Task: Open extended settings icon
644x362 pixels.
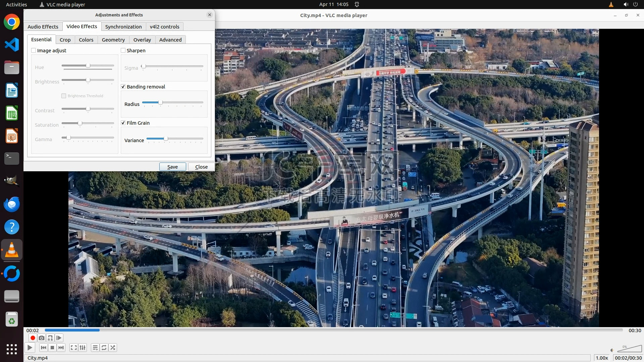Action: click(x=83, y=348)
